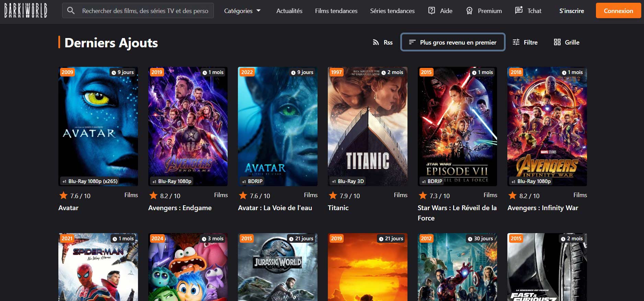Expand the Catégories dropdown
This screenshot has height=301, width=644.
(x=242, y=11)
